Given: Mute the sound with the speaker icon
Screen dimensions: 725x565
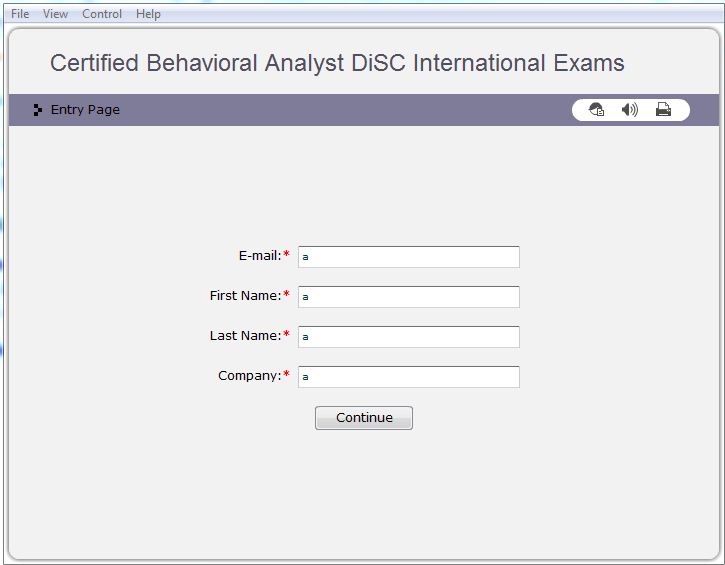Looking at the screenshot, I should (629, 110).
